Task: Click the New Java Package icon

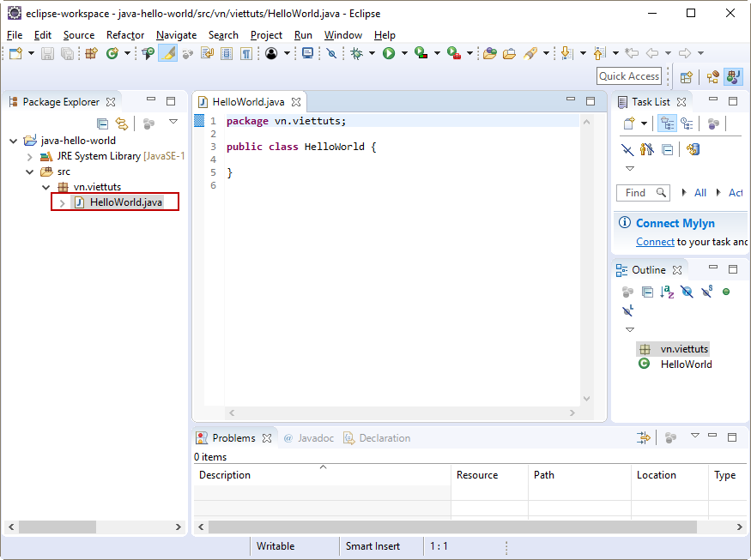Action: pyautogui.click(x=91, y=53)
